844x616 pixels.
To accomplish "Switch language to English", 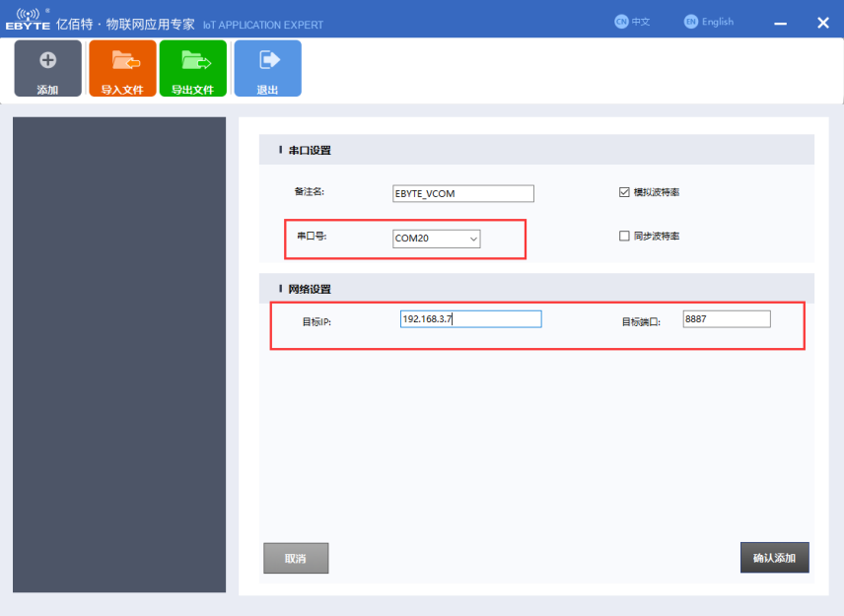I will [x=718, y=22].
